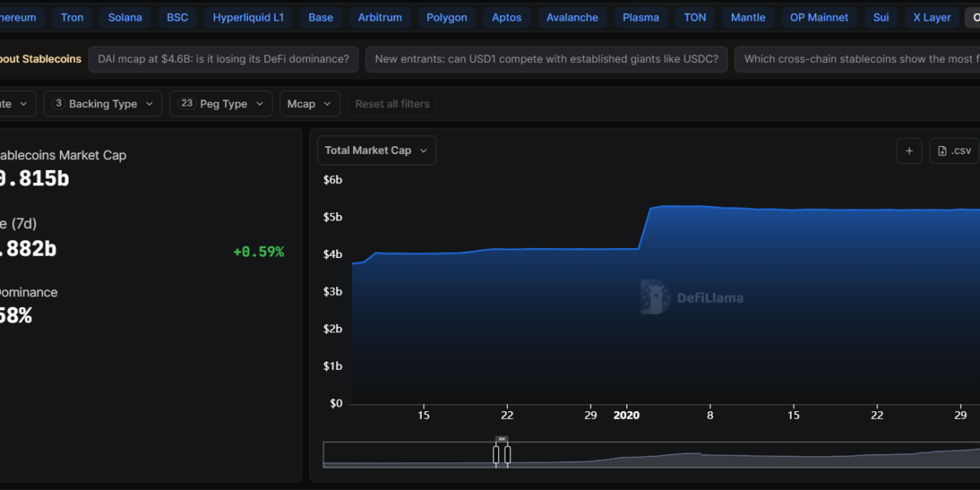Click the drag grip above the range selector
This screenshot has height=490, width=980.
[x=501, y=439]
